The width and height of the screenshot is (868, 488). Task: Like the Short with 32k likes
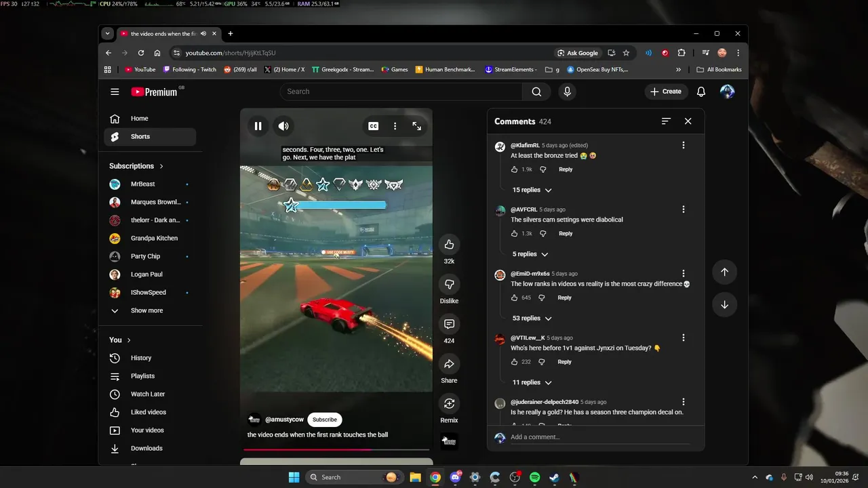point(449,245)
